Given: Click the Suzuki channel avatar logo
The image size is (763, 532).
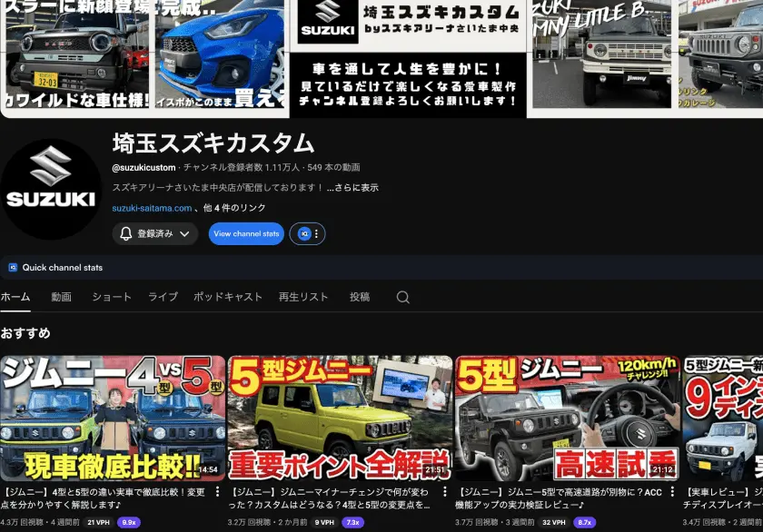Looking at the screenshot, I should point(51,189).
